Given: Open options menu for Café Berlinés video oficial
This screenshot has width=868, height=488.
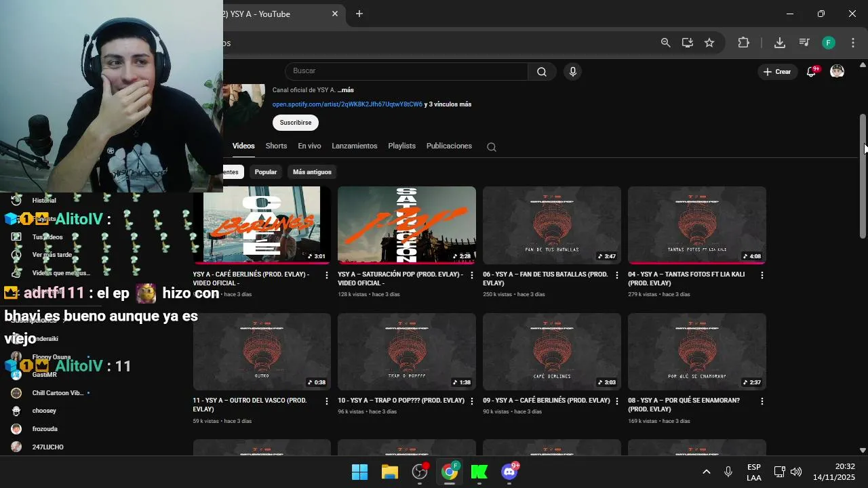Looking at the screenshot, I should [327, 275].
